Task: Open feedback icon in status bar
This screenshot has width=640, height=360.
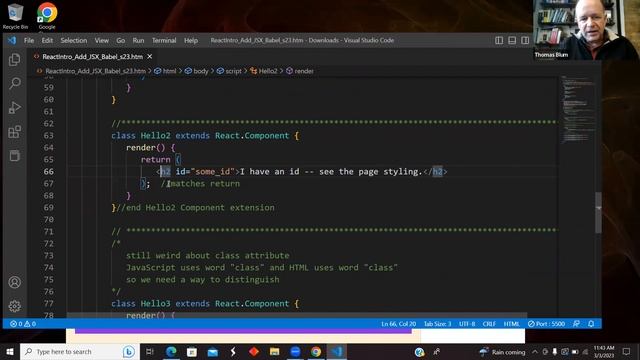Action: tap(576, 324)
